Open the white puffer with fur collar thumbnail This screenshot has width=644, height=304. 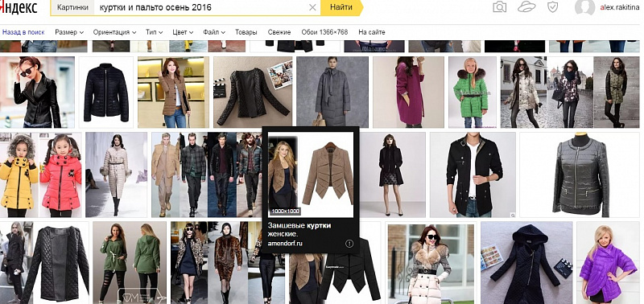pyautogui.click(x=431, y=262)
